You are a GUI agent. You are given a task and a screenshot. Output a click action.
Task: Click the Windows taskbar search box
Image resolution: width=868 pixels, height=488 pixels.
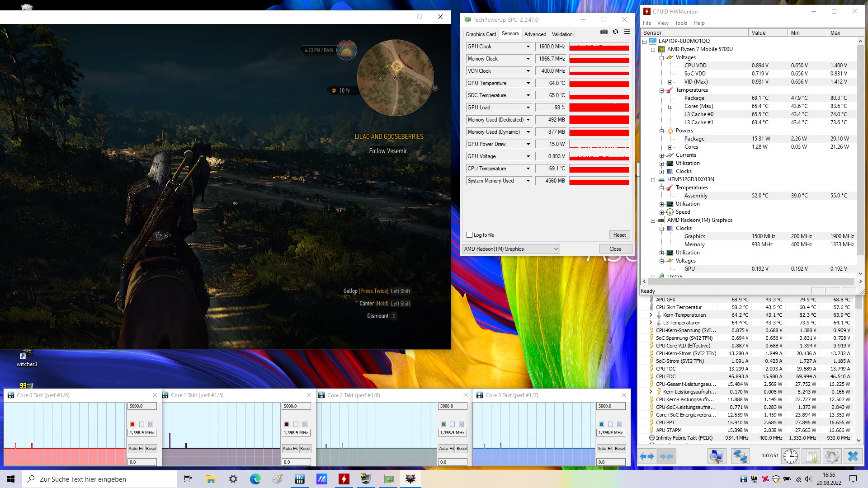[99, 479]
